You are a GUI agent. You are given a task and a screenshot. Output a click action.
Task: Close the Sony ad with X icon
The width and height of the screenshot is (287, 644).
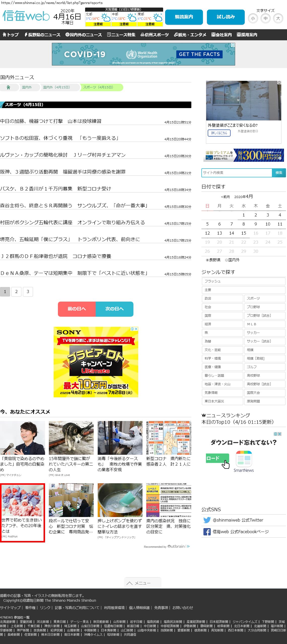[136, 329]
